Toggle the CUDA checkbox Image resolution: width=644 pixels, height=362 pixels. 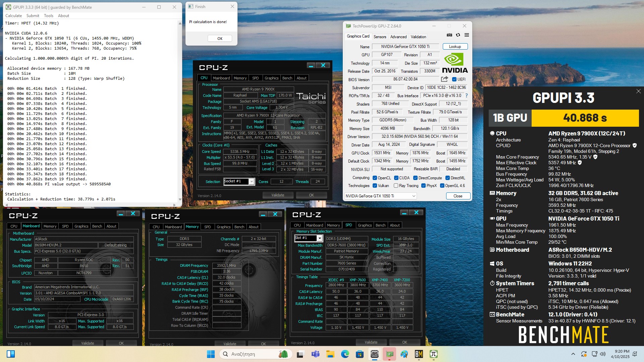click(x=396, y=178)
